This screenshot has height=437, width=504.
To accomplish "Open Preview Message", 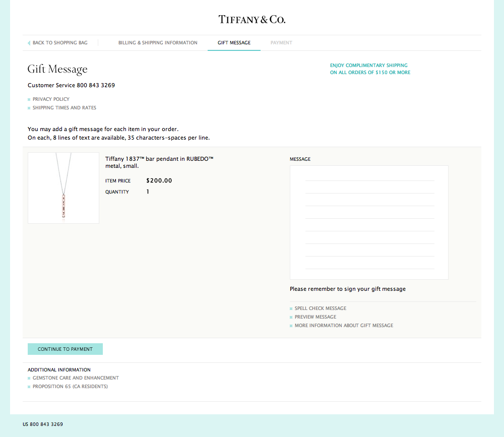I will pos(315,317).
